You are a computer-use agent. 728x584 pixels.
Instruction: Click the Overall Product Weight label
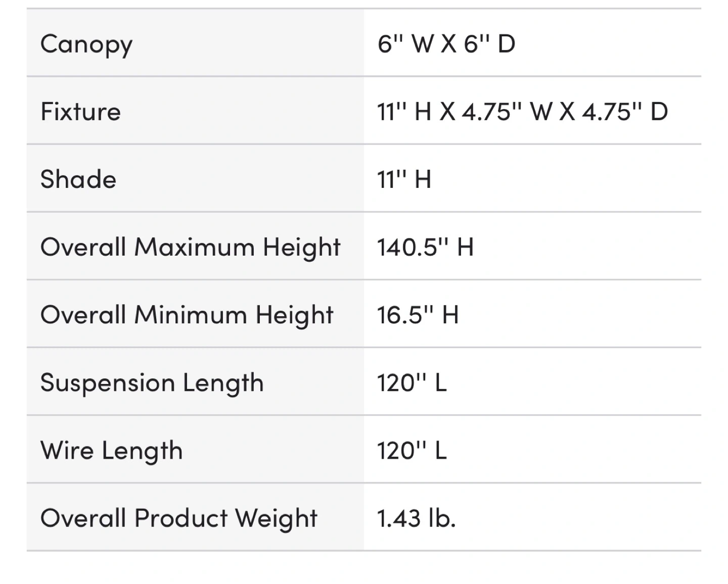click(179, 518)
